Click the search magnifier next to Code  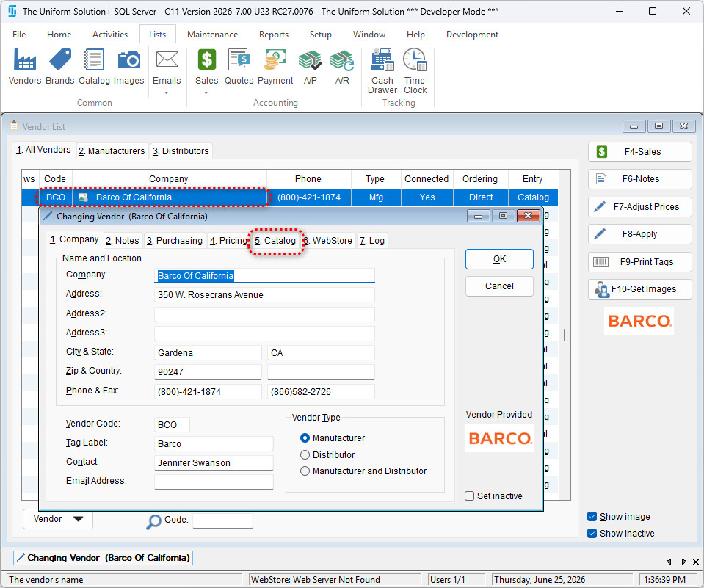[153, 521]
